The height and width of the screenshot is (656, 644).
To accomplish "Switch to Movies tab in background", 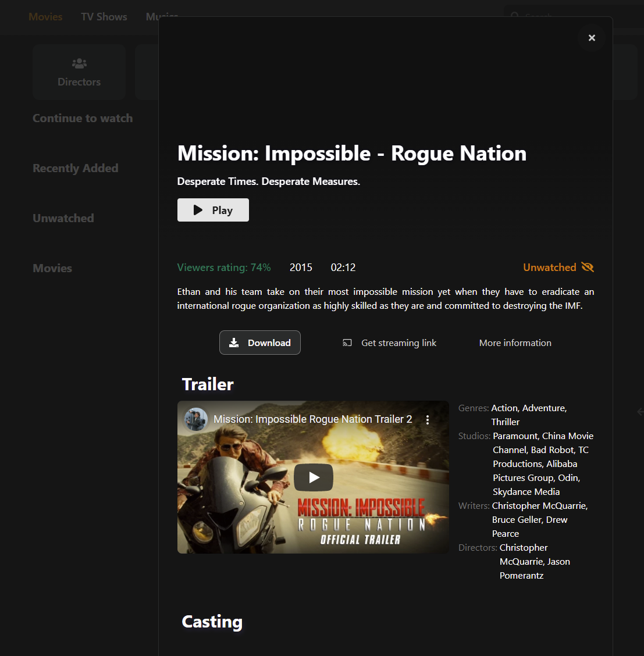I will [45, 17].
